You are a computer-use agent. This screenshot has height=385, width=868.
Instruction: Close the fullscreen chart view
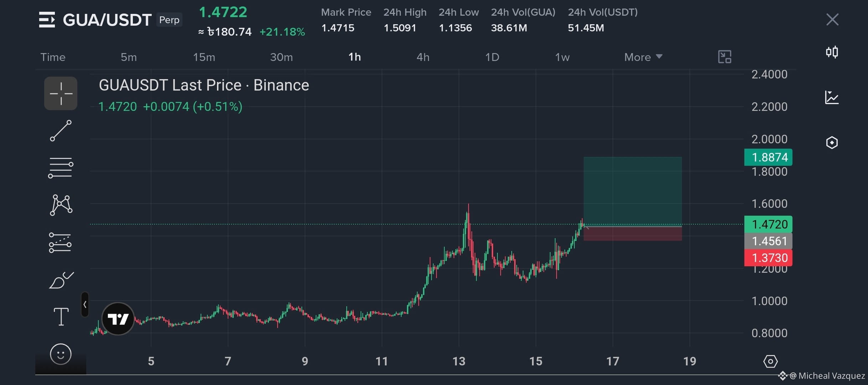pos(832,20)
